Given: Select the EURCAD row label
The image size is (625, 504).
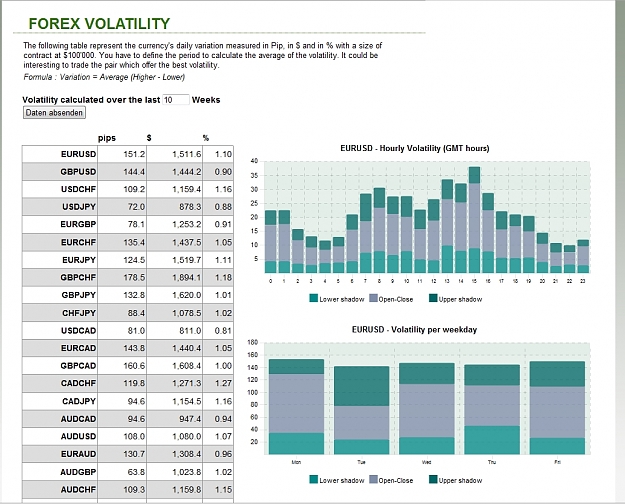Looking at the screenshot, I should point(79,348).
